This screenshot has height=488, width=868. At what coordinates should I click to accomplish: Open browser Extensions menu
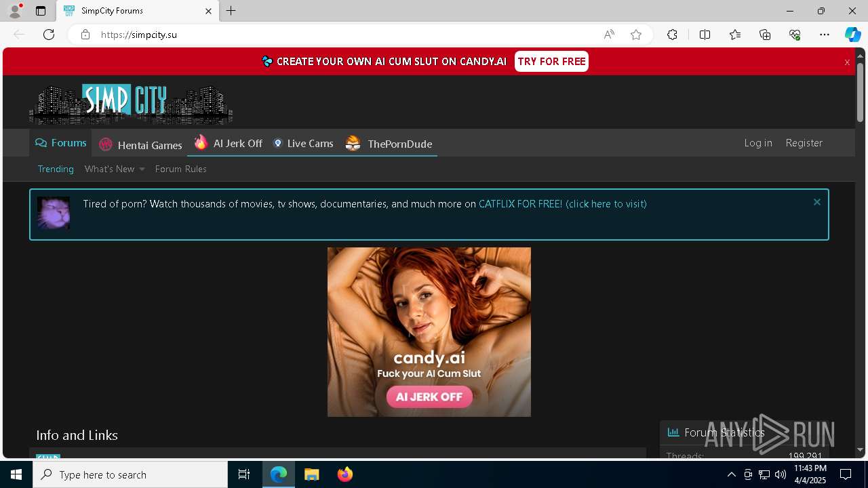coord(672,35)
